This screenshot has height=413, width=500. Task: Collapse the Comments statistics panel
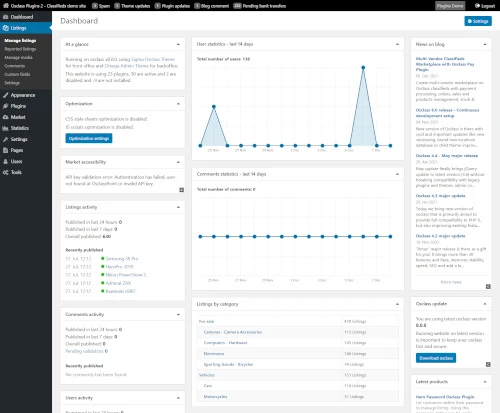click(397, 174)
